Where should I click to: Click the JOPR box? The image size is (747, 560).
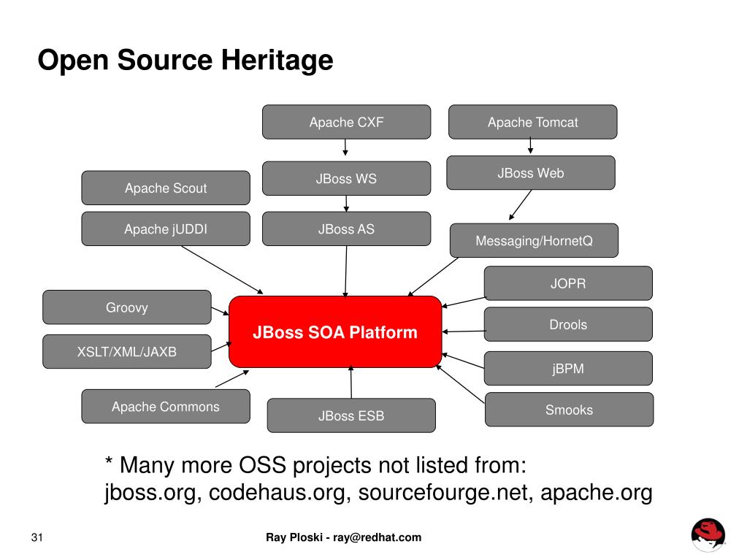(568, 283)
